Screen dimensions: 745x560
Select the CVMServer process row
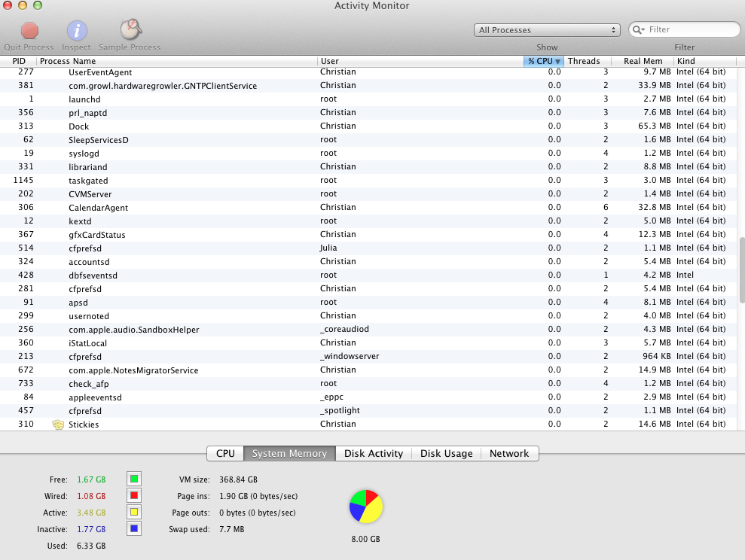pos(368,193)
